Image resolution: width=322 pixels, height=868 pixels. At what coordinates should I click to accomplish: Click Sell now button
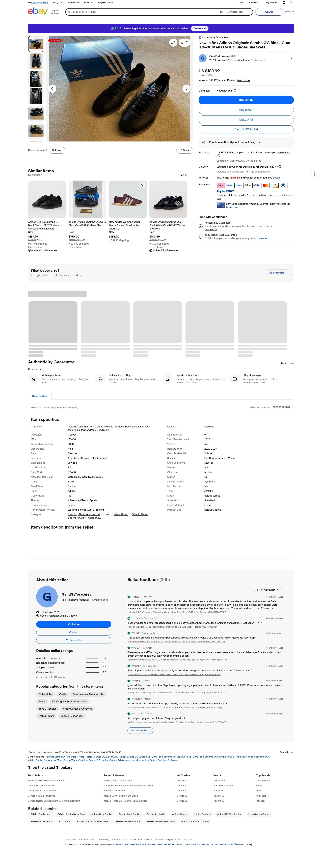click(x=57, y=150)
